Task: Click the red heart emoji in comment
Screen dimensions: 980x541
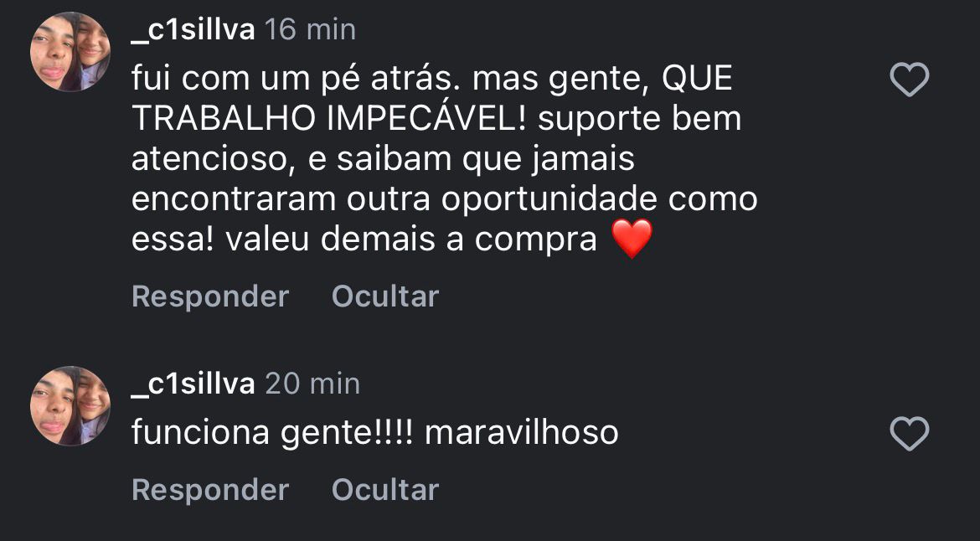Action: tap(632, 240)
